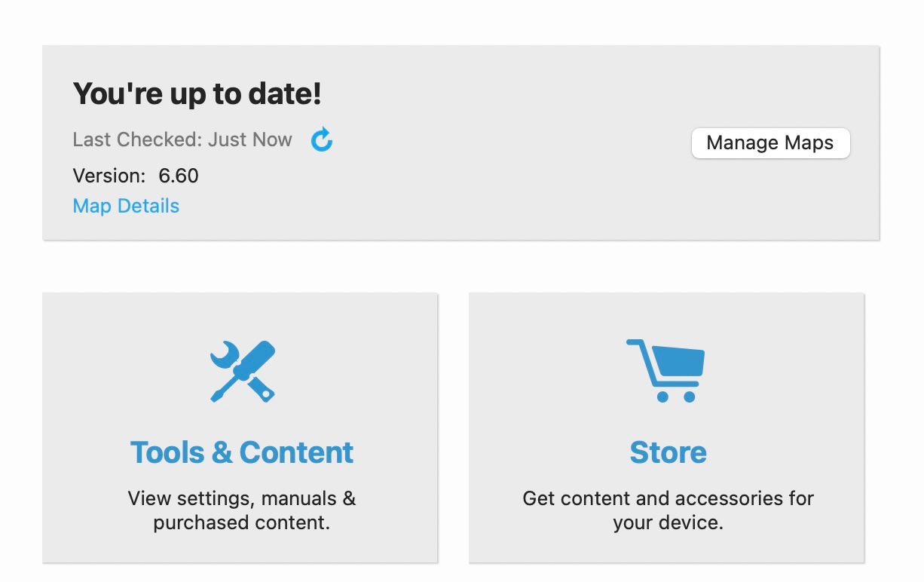Click the "purchased content." line of text

tap(242, 522)
